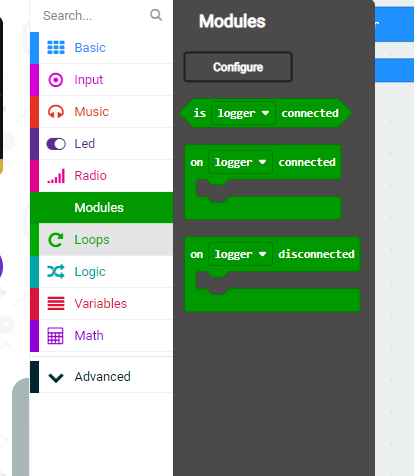Open the Music category label

point(92,112)
